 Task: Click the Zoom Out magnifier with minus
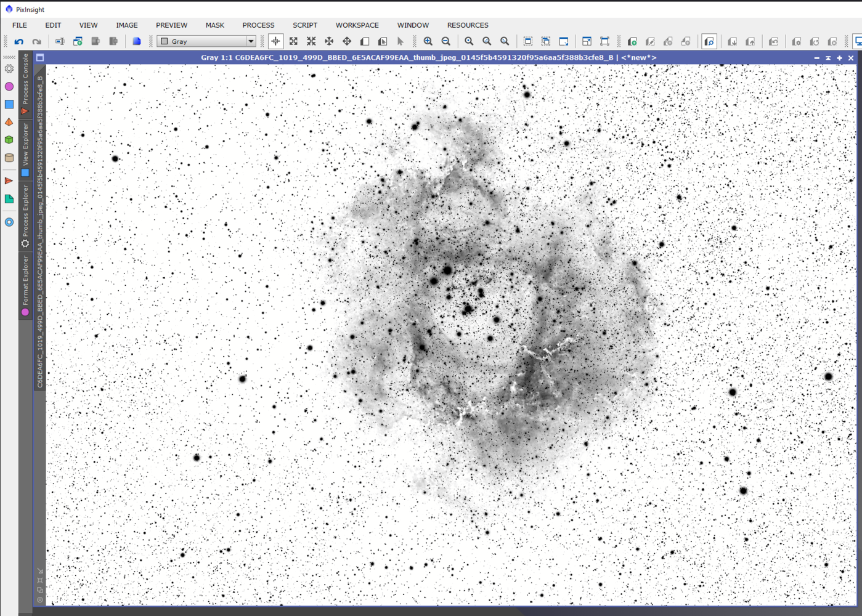(x=446, y=41)
